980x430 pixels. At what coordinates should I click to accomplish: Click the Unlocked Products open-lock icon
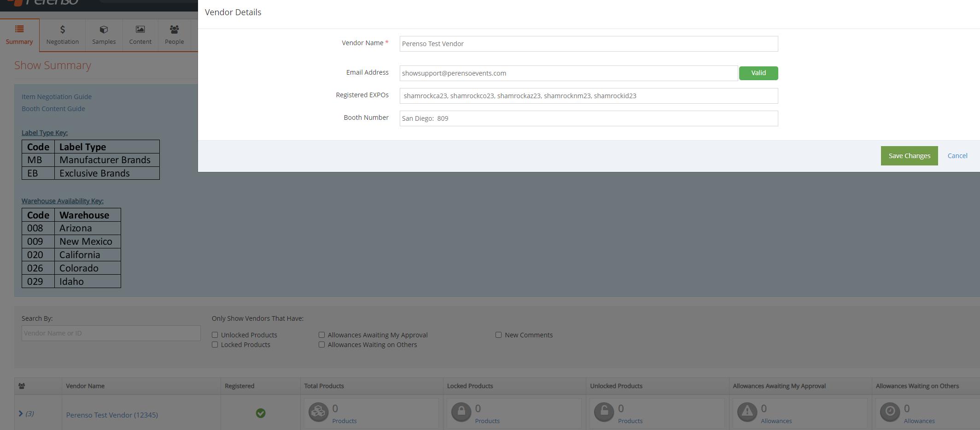[604, 412]
